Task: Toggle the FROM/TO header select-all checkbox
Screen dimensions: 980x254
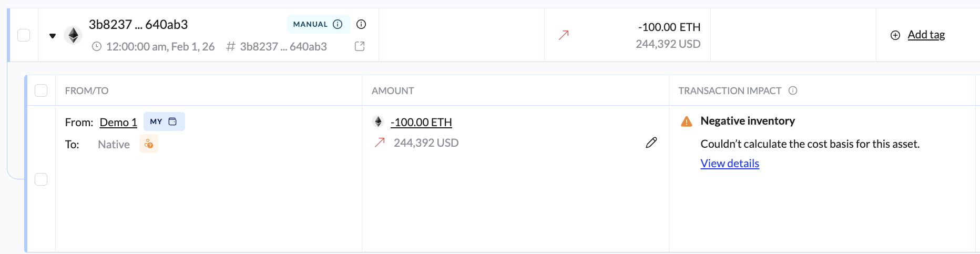Action: pyautogui.click(x=41, y=90)
